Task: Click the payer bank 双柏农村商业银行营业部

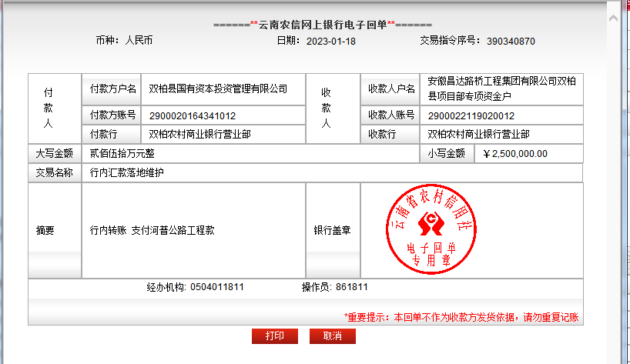Action: click(199, 134)
